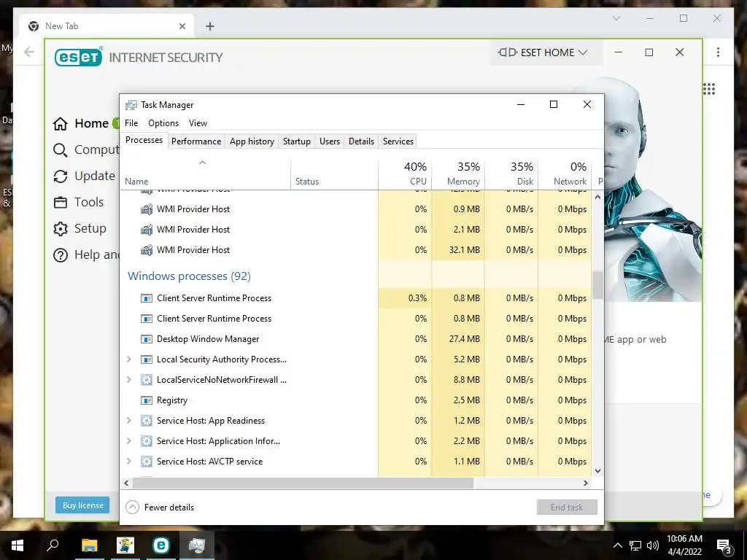
Task: Open the Chrome tab search chevron
Action: coord(616,18)
